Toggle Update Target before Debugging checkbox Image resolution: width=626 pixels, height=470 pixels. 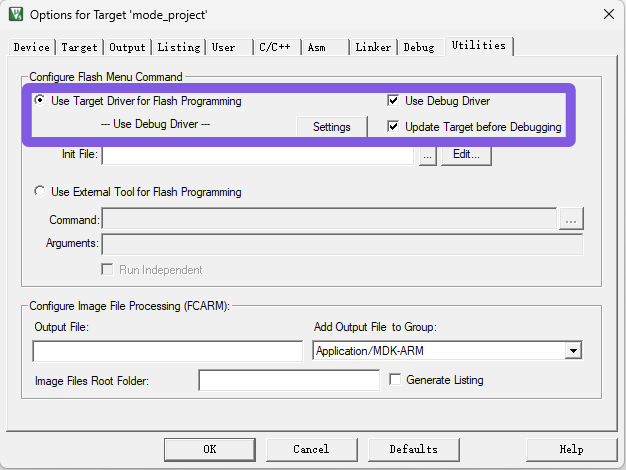tap(393, 127)
